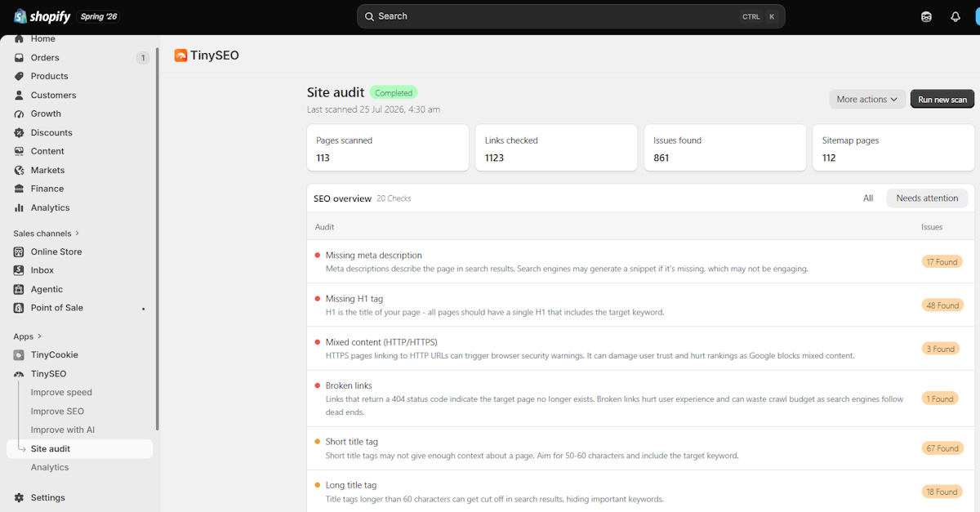The image size is (980, 512).
Task: Click the Settings gear icon
Action: click(x=19, y=497)
